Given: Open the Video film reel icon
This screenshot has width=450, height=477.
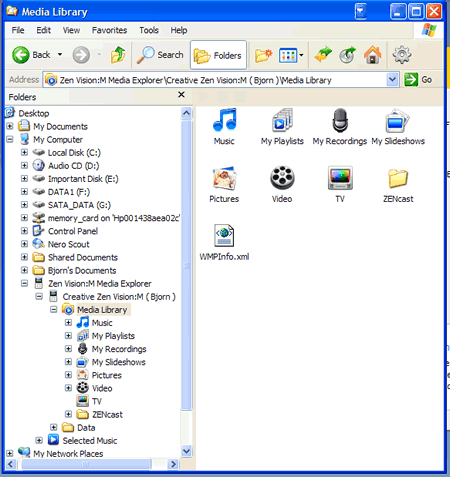Looking at the screenshot, I should (282, 178).
